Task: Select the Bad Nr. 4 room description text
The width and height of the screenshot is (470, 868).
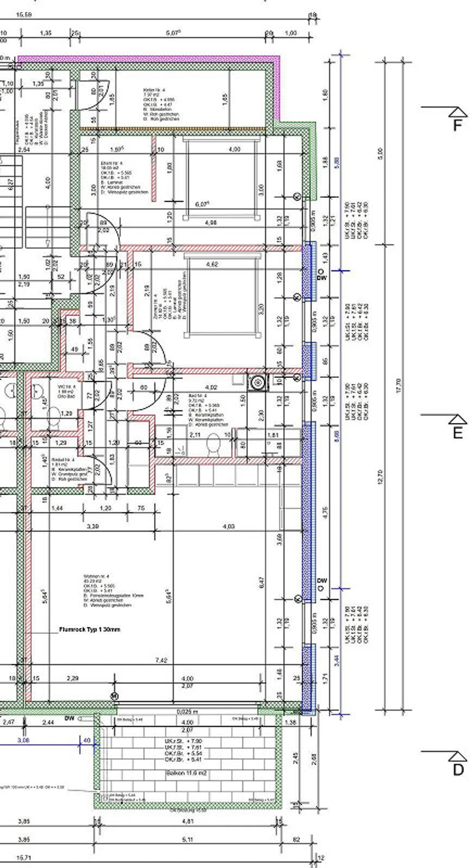Action: click(207, 410)
